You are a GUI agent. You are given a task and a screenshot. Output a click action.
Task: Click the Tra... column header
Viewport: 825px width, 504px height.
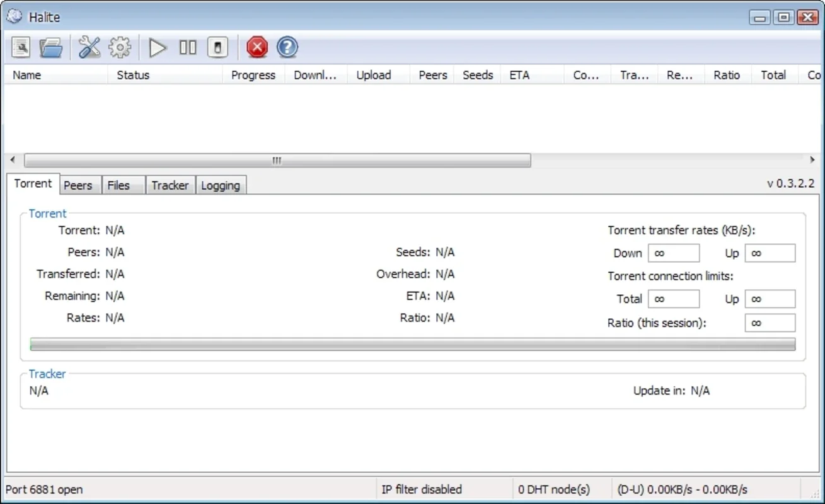pos(635,75)
